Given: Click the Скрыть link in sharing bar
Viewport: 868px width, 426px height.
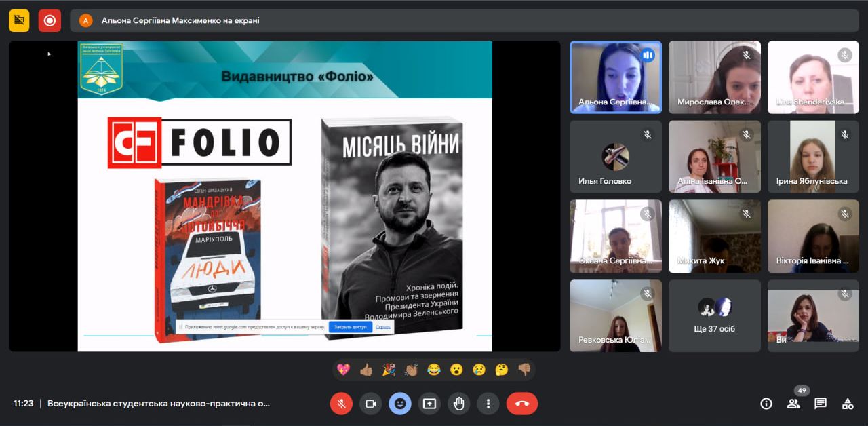Looking at the screenshot, I should (383, 327).
